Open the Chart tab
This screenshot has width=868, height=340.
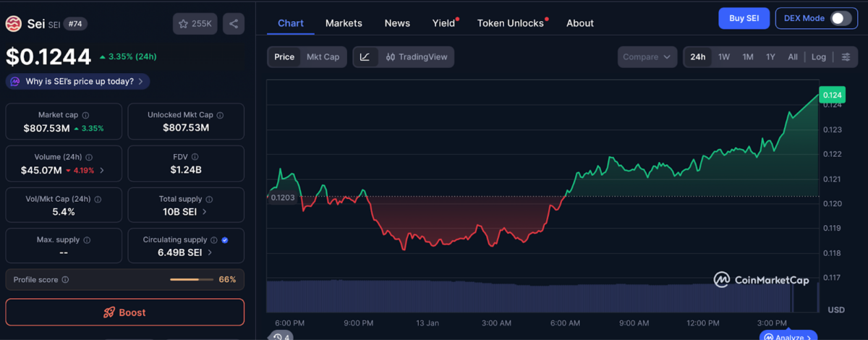point(291,23)
